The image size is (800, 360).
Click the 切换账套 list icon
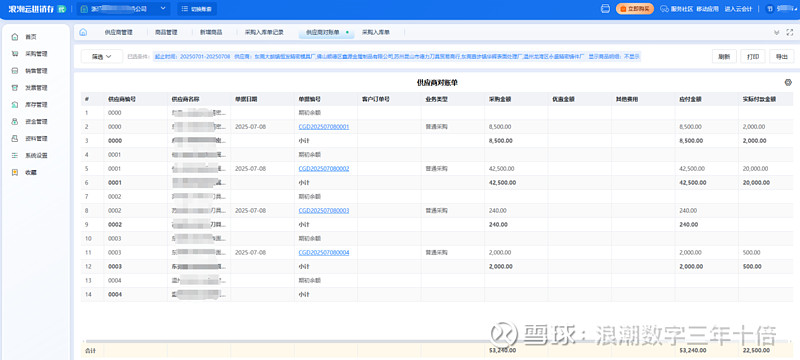point(184,9)
